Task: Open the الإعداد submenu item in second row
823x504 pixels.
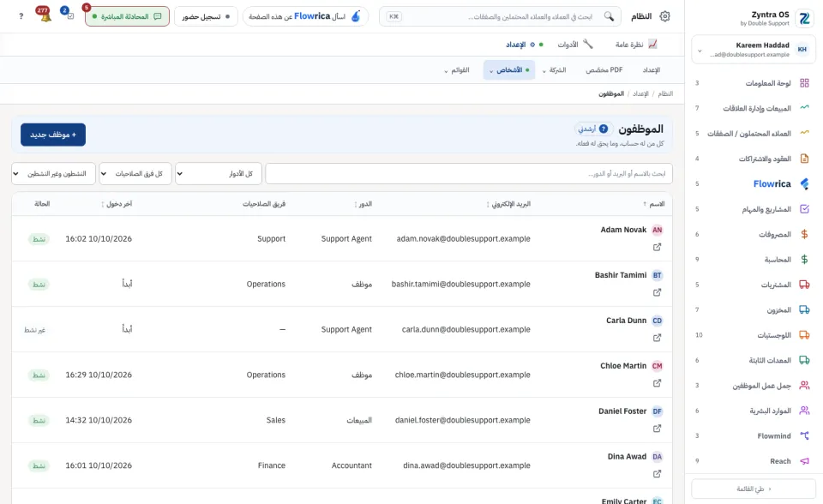Action: [x=652, y=69]
